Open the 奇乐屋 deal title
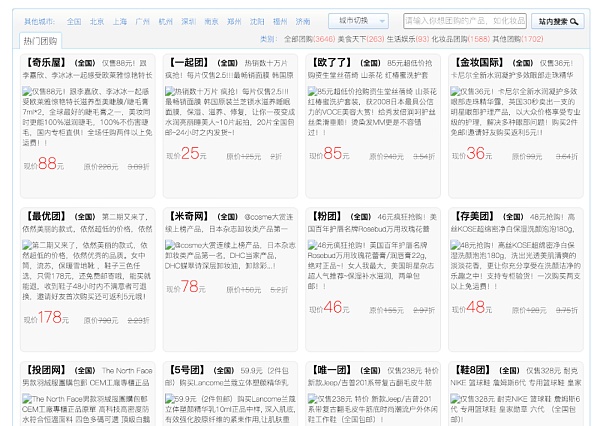The height and width of the screenshot is (426, 600). tap(46, 62)
